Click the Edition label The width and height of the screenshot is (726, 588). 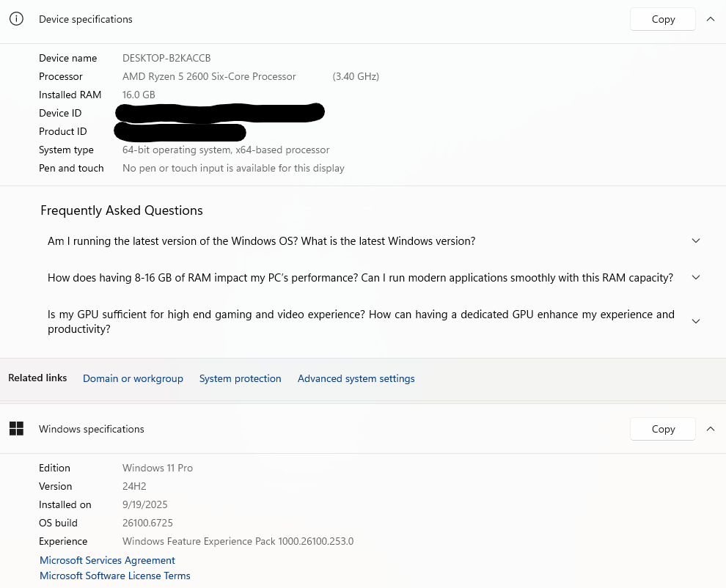[x=55, y=468]
